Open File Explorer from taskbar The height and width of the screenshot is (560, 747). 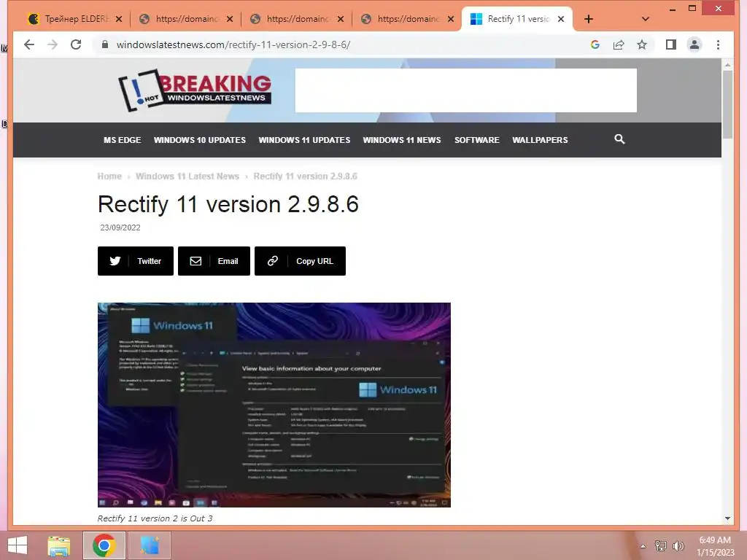tap(59, 545)
